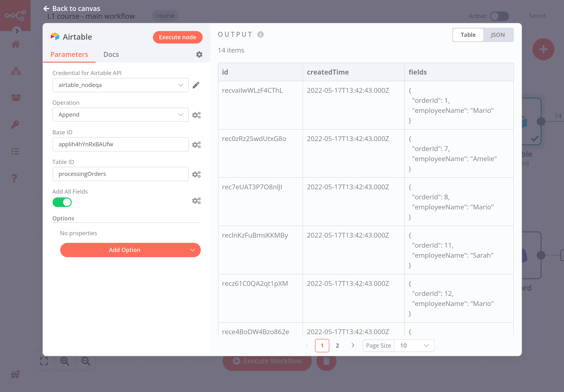The height and width of the screenshot is (392, 564).
Task: Select the Parameters tab
Action: tap(69, 54)
